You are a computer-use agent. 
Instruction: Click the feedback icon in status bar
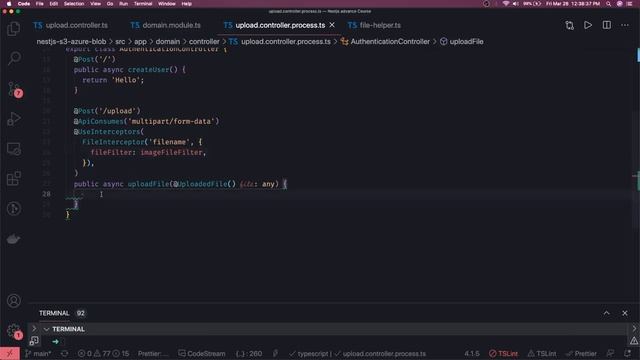tap(611, 353)
